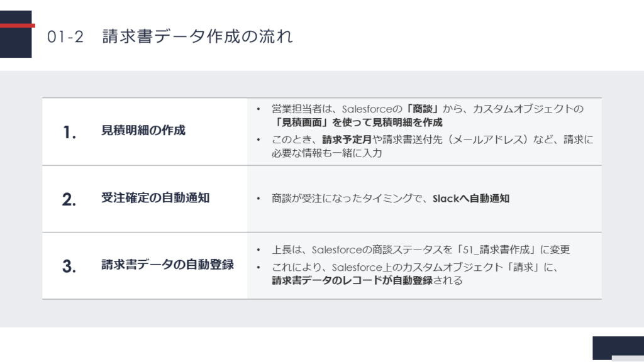644x362 pixels.
Task: Click the dark navy block at bottom right
Action: click(x=618, y=348)
